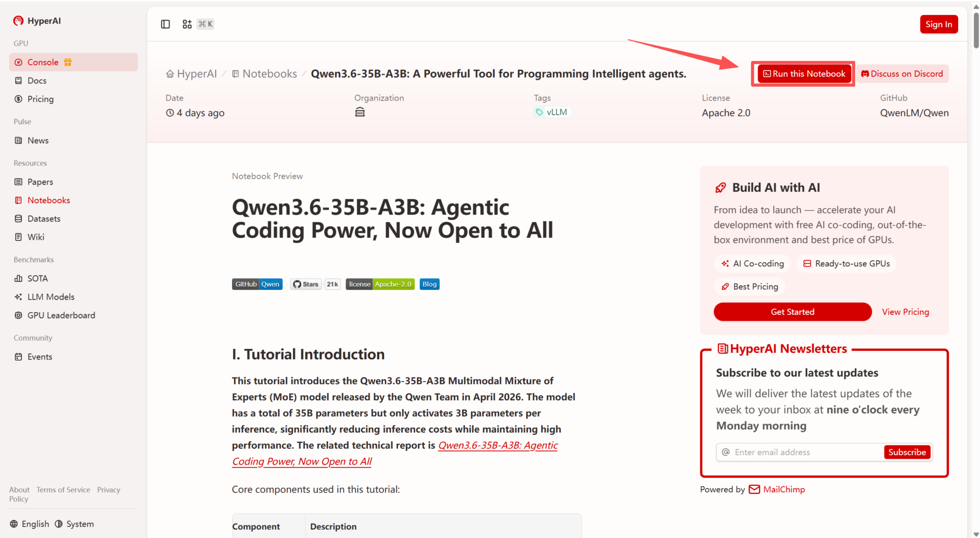Screen dimensions: 980x538
Task: Click the organization building icon
Action: [x=360, y=112]
